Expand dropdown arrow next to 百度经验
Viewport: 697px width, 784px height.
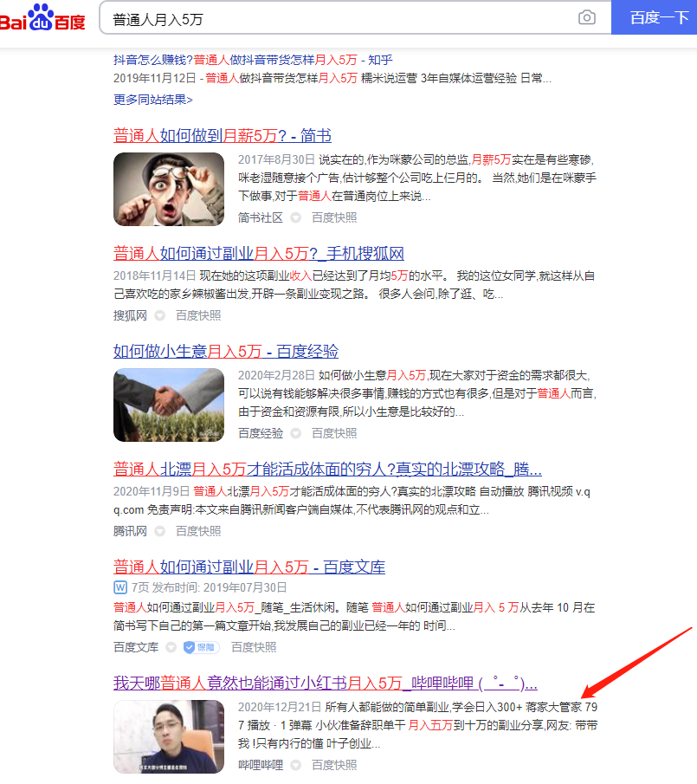point(296,433)
